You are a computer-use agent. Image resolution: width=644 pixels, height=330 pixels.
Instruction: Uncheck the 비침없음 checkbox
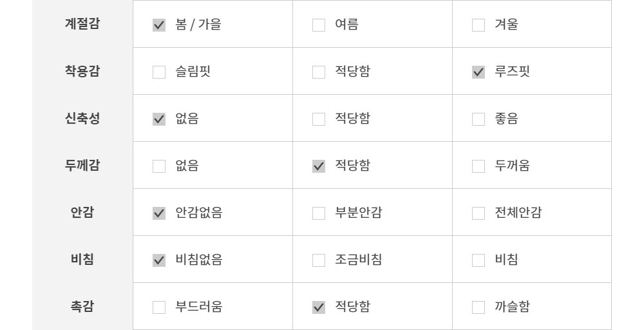tap(159, 260)
